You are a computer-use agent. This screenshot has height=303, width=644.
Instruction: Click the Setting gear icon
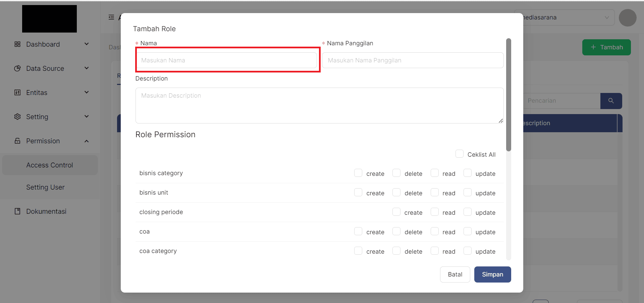coord(17,117)
